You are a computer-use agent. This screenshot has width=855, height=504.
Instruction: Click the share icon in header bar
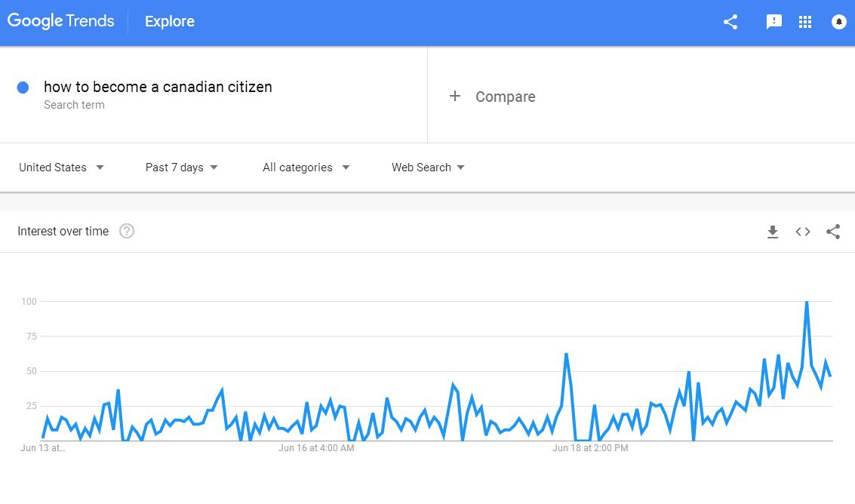[x=730, y=22]
